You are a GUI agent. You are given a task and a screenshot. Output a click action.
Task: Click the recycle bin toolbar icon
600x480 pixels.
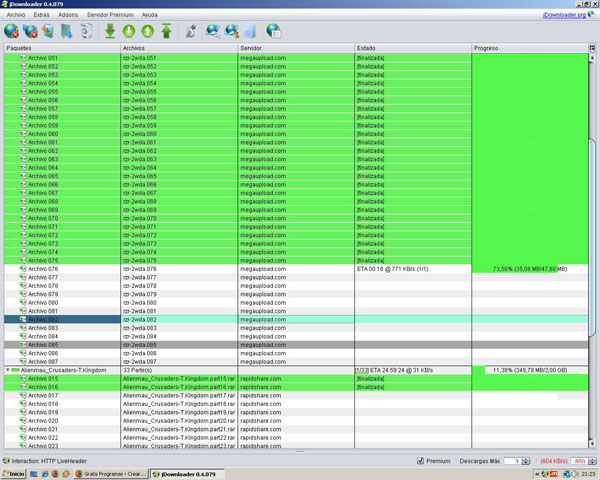pyautogui.click(x=86, y=31)
